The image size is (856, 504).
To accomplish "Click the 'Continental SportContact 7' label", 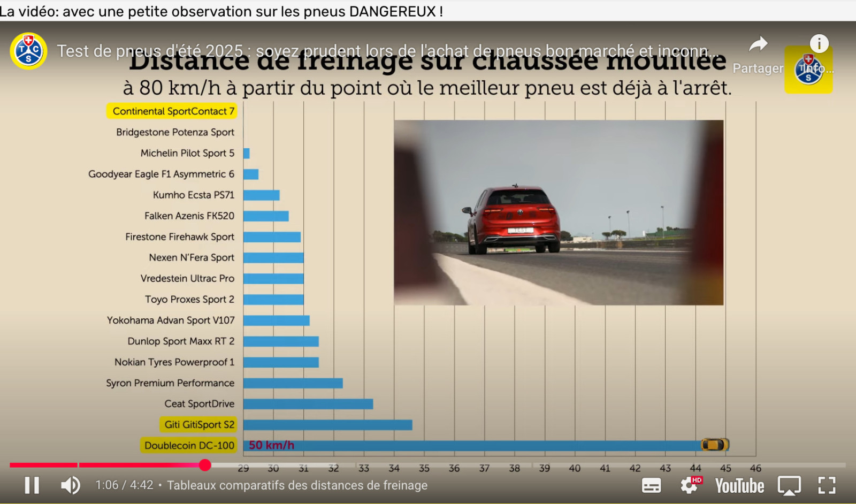I will [x=172, y=111].
